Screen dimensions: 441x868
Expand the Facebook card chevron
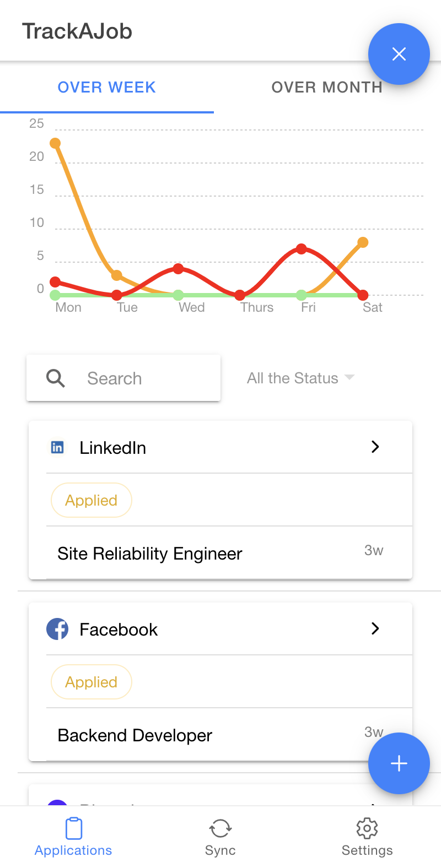pyautogui.click(x=375, y=628)
